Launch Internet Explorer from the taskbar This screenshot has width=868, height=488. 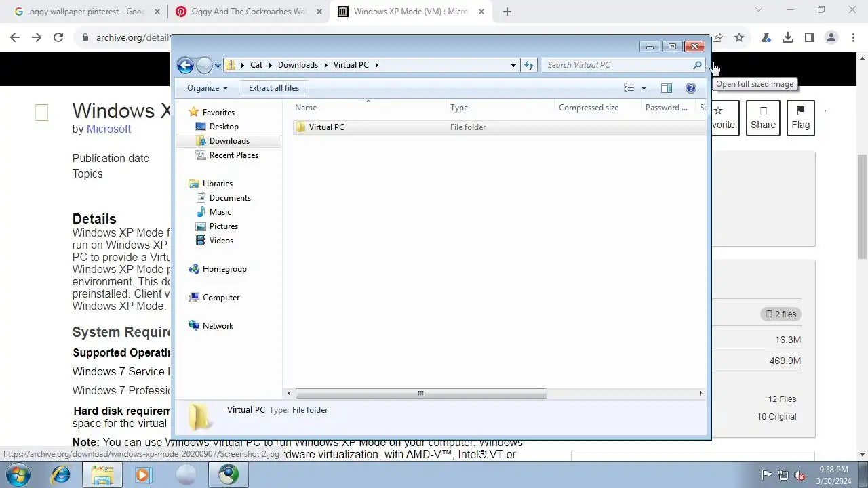click(61, 474)
